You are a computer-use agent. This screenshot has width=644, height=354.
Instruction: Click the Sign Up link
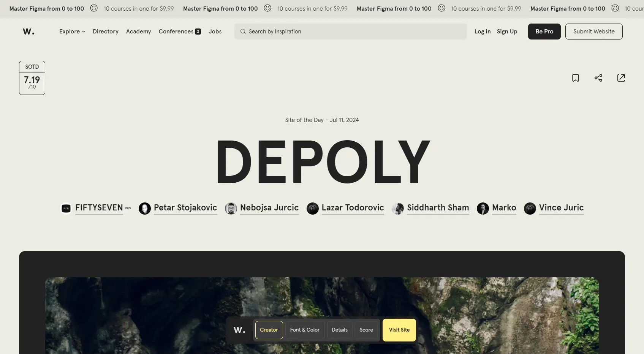(x=507, y=32)
